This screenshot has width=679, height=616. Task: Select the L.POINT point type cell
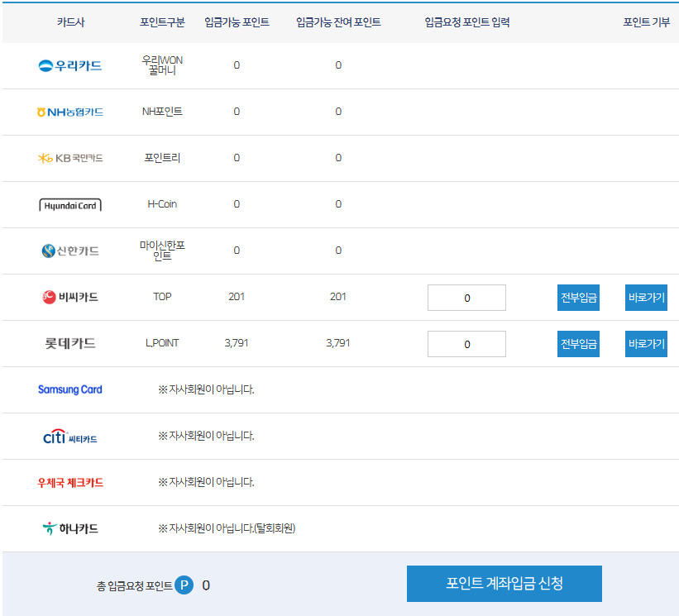click(x=162, y=343)
